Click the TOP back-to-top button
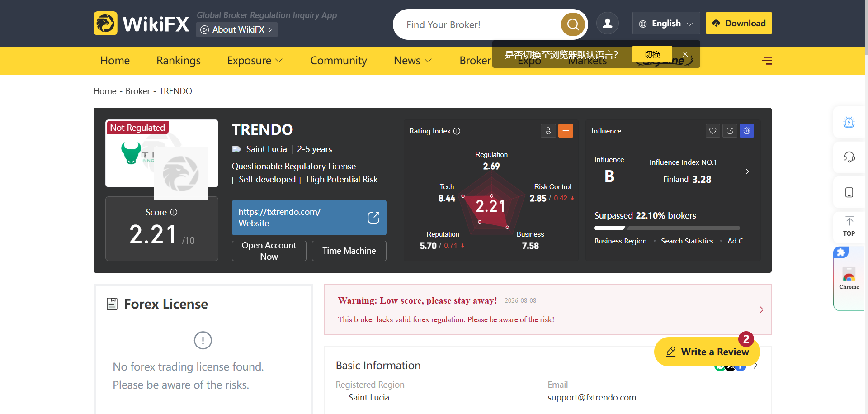The height and width of the screenshot is (414, 868). [x=849, y=226]
